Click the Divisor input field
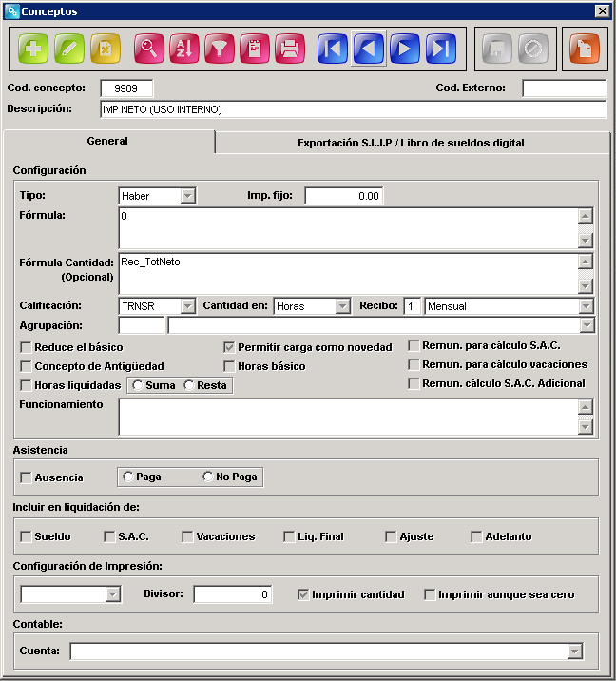This screenshot has height=681, width=616. point(233,594)
